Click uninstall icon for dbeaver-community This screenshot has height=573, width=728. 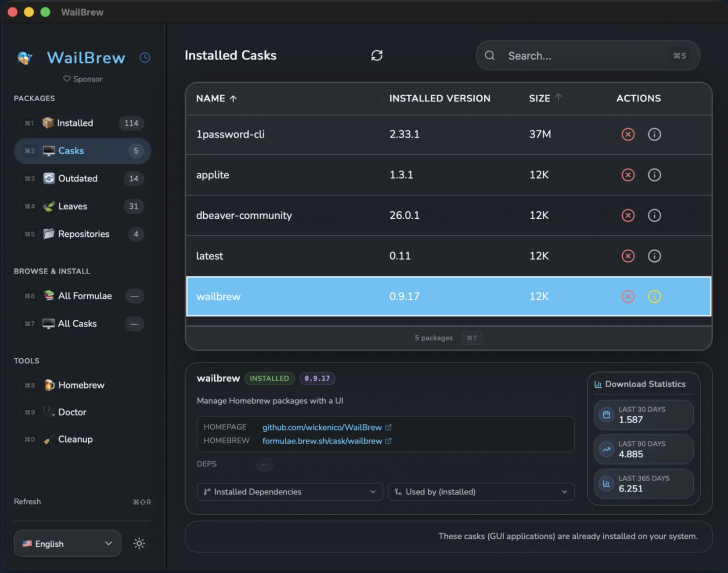[628, 215]
